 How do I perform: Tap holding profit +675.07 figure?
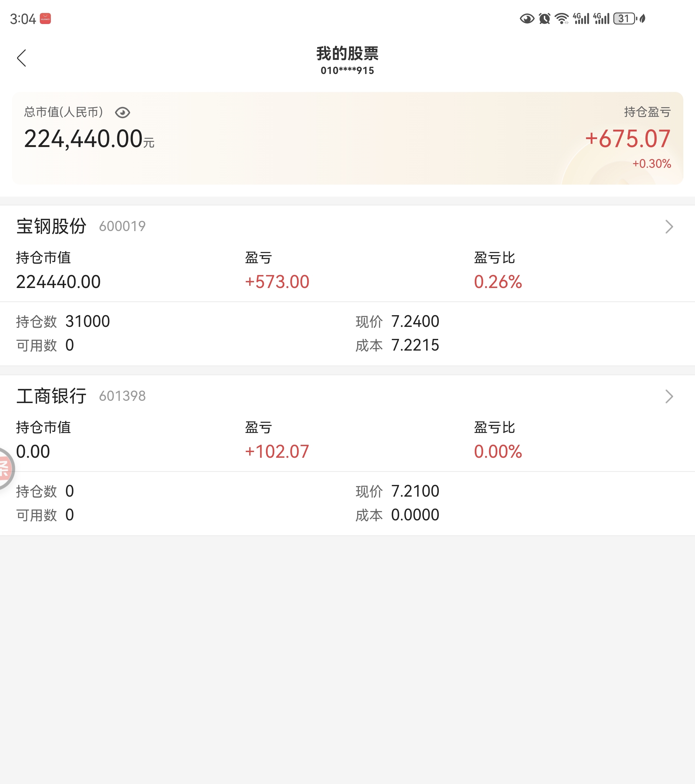pyautogui.click(x=627, y=139)
